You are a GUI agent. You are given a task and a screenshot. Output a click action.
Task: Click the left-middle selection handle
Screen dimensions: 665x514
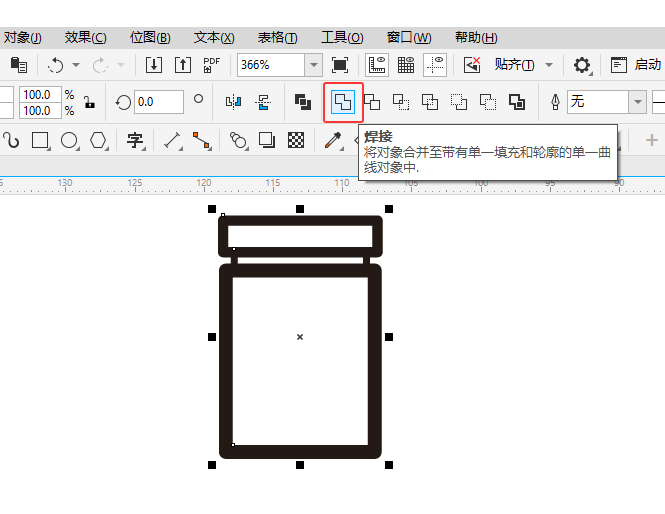(212, 337)
